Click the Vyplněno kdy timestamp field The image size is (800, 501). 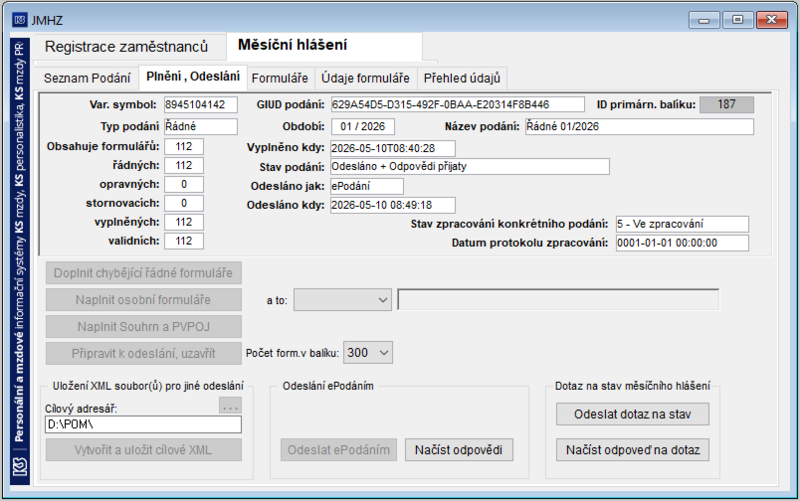[x=393, y=148]
